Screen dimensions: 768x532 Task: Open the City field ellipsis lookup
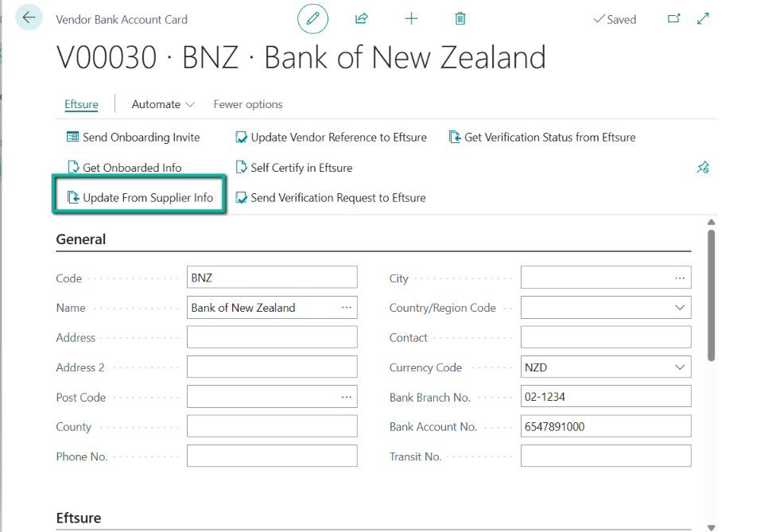(680, 278)
